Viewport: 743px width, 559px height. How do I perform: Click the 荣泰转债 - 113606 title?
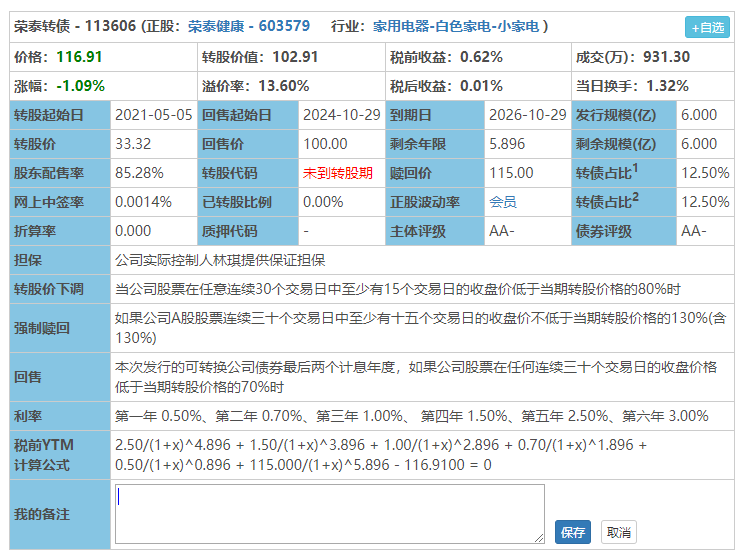tap(75, 26)
